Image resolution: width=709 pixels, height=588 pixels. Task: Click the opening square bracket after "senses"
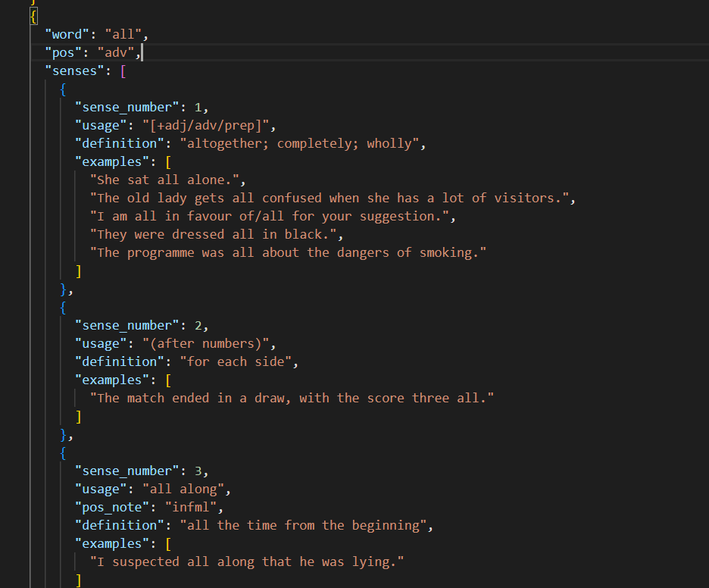pyautogui.click(x=123, y=70)
